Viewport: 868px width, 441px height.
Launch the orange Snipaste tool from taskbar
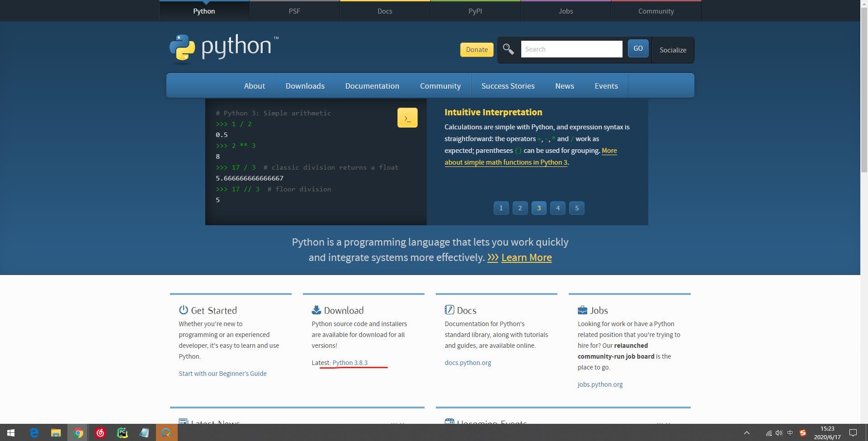pyautogui.click(x=166, y=432)
